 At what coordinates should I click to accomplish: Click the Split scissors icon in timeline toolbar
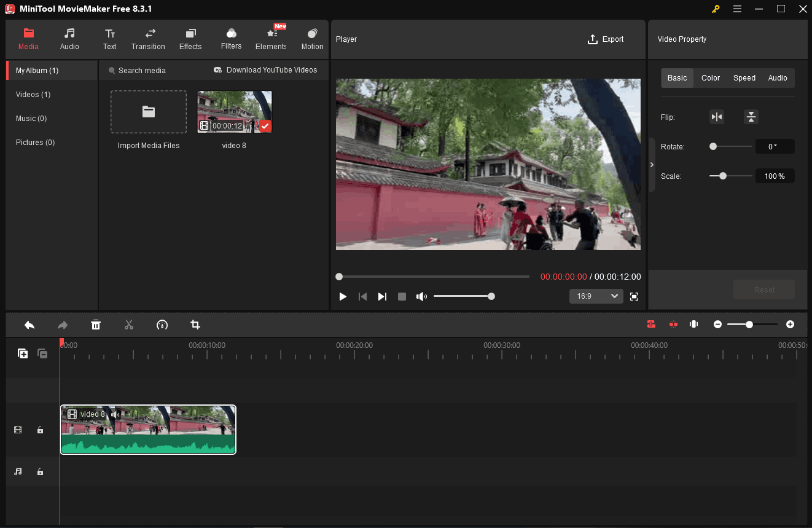[129, 325]
